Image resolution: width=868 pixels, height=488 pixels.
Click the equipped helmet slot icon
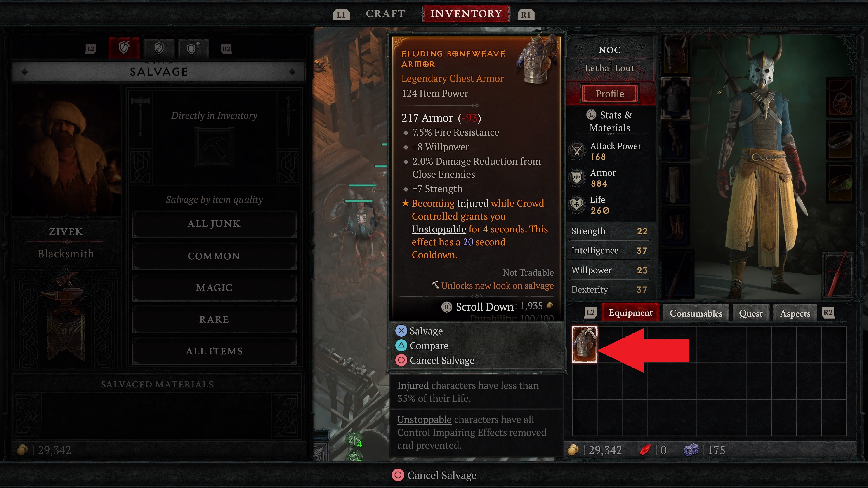[676, 55]
